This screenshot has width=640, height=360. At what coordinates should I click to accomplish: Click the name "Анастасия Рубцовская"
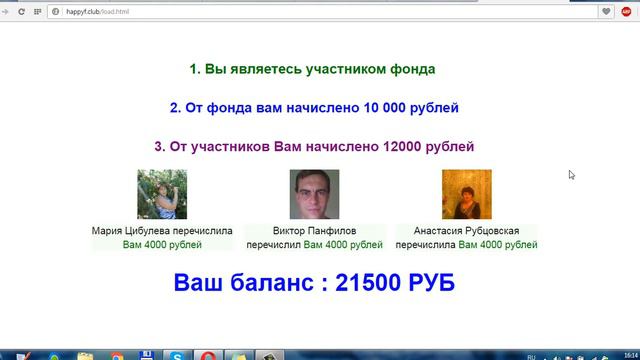point(467,231)
